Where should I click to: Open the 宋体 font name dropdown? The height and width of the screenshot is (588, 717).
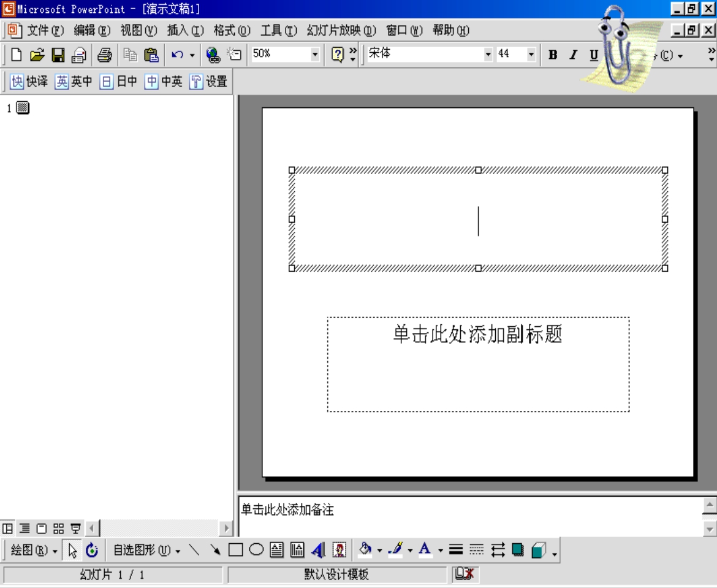(x=488, y=55)
